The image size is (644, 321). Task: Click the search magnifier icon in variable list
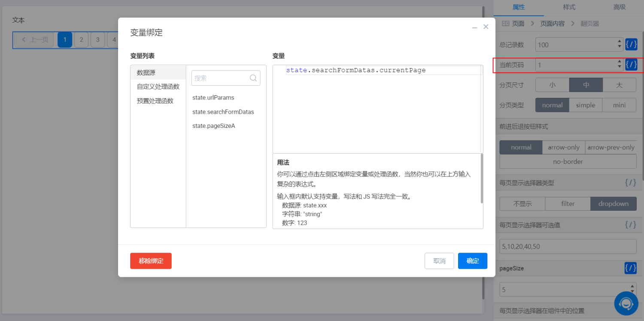[x=253, y=78]
